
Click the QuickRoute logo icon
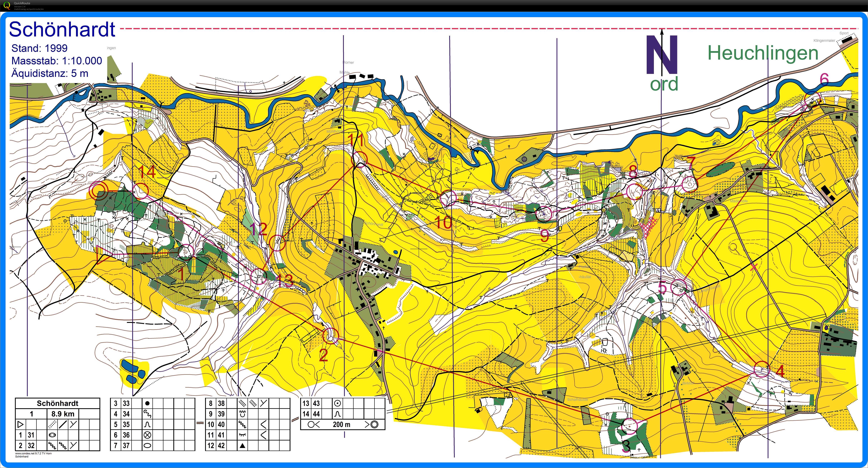pyautogui.click(x=7, y=6)
